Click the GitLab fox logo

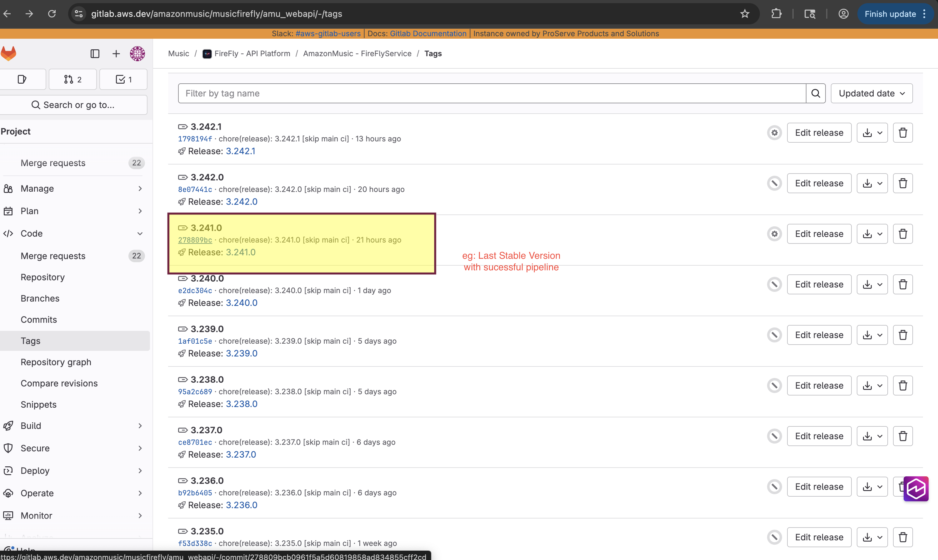8,53
